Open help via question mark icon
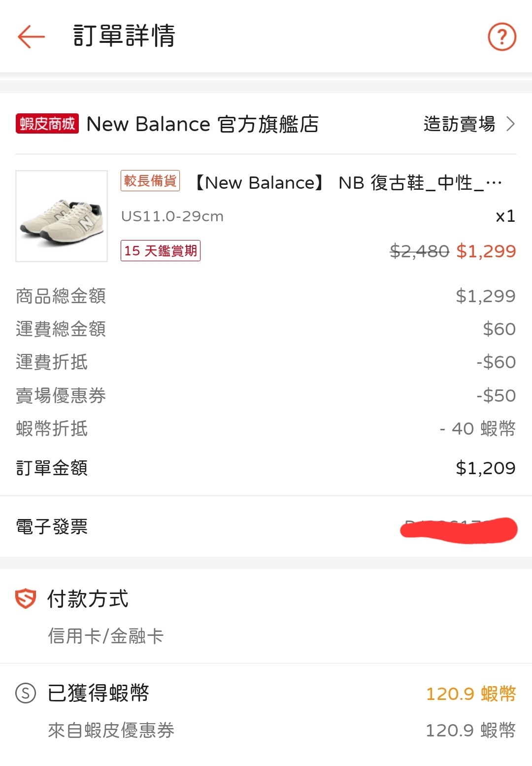Image resolution: width=532 pixels, height=766 pixels. [x=501, y=36]
